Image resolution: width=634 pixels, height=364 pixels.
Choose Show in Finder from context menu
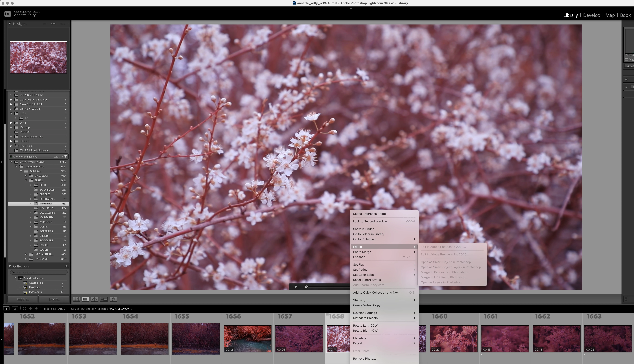(x=363, y=229)
